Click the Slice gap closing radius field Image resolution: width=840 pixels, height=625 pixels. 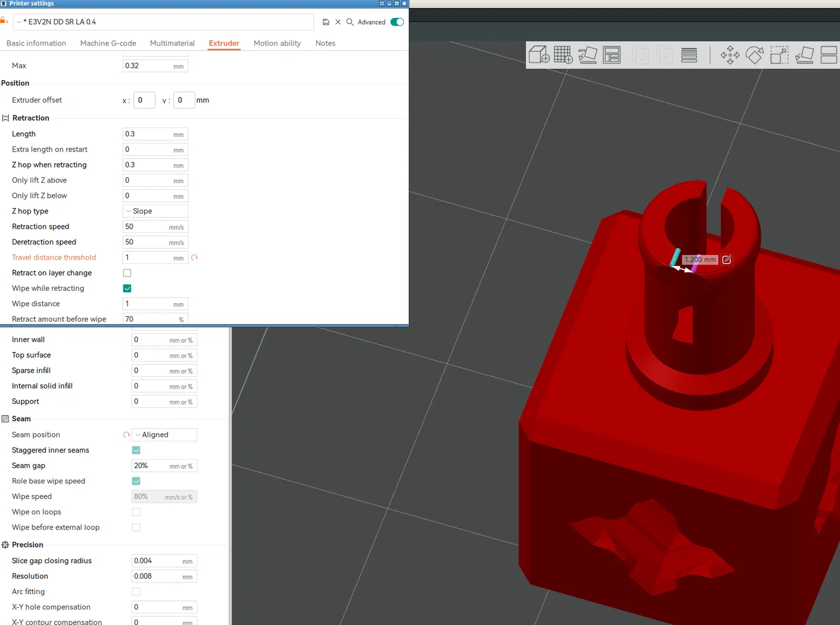pos(164,561)
